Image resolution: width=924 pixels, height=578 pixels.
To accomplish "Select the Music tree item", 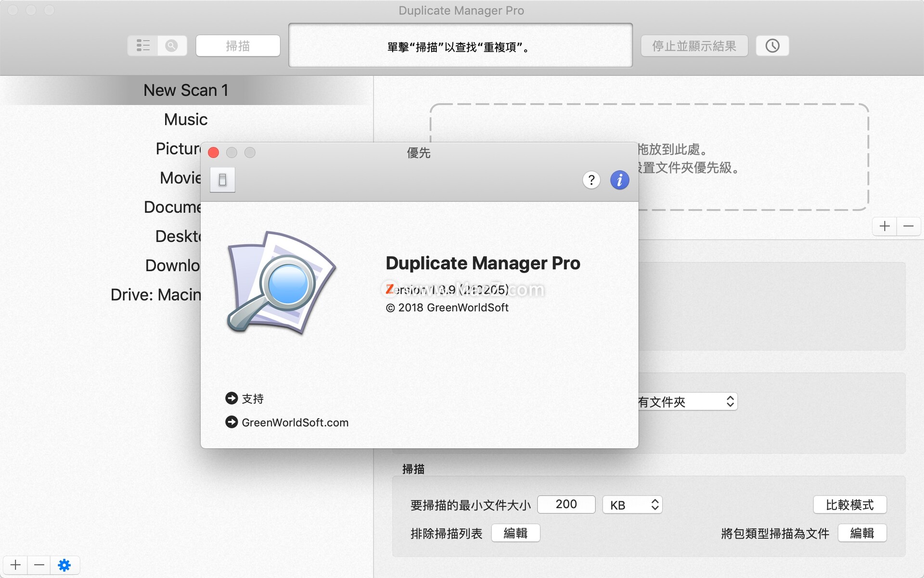I will coord(186,119).
